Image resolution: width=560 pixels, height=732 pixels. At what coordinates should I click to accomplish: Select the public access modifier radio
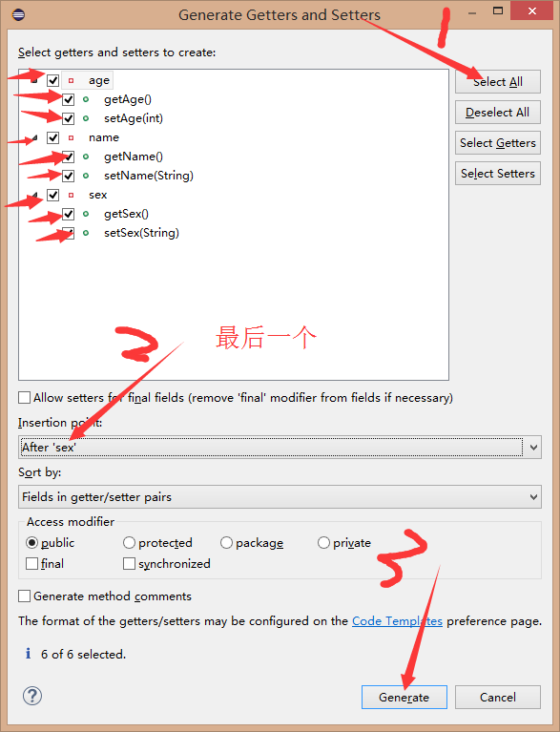coord(31,542)
